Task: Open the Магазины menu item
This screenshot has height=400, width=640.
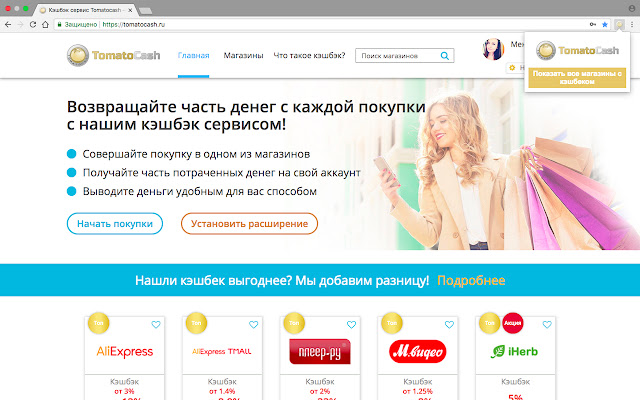Action: tap(243, 56)
